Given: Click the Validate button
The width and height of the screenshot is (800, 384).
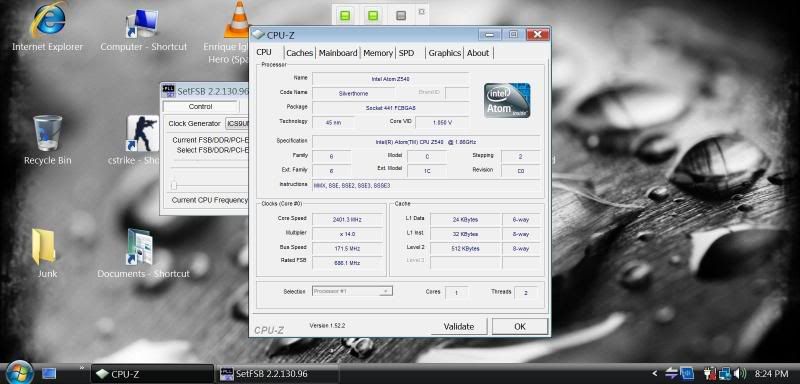Looking at the screenshot, I should (459, 326).
